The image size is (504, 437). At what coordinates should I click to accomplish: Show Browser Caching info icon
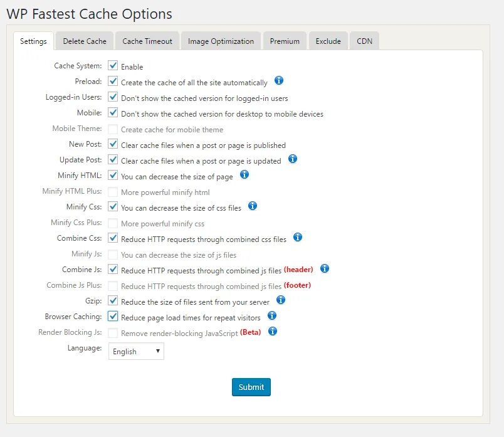272,316
